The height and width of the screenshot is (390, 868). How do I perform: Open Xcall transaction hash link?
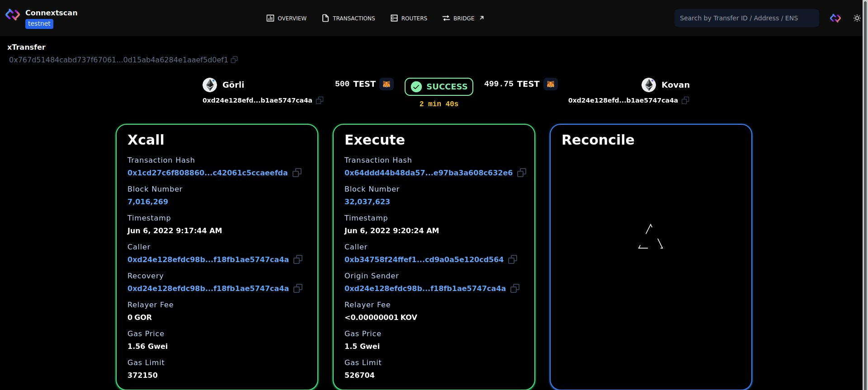[208, 173]
